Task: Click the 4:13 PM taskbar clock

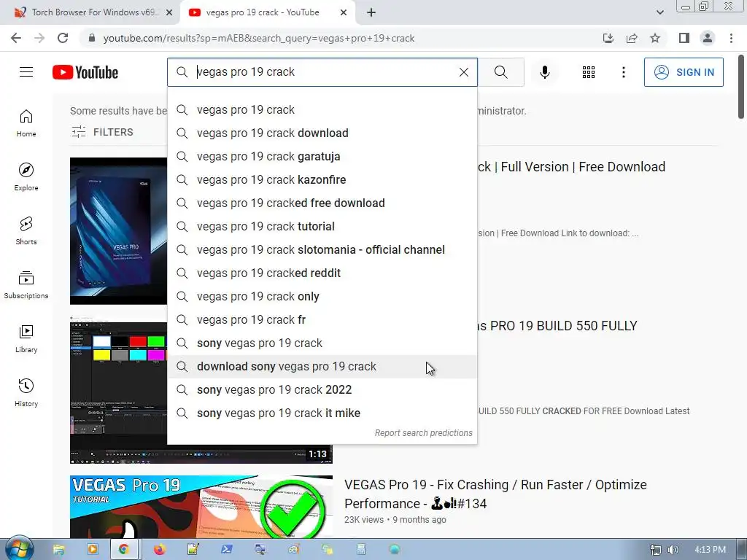Action: point(711,550)
